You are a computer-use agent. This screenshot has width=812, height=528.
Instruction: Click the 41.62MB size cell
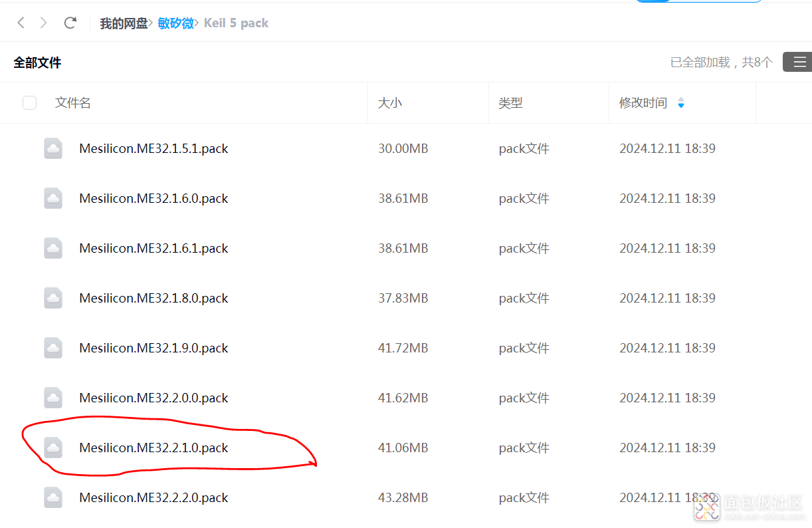point(403,398)
